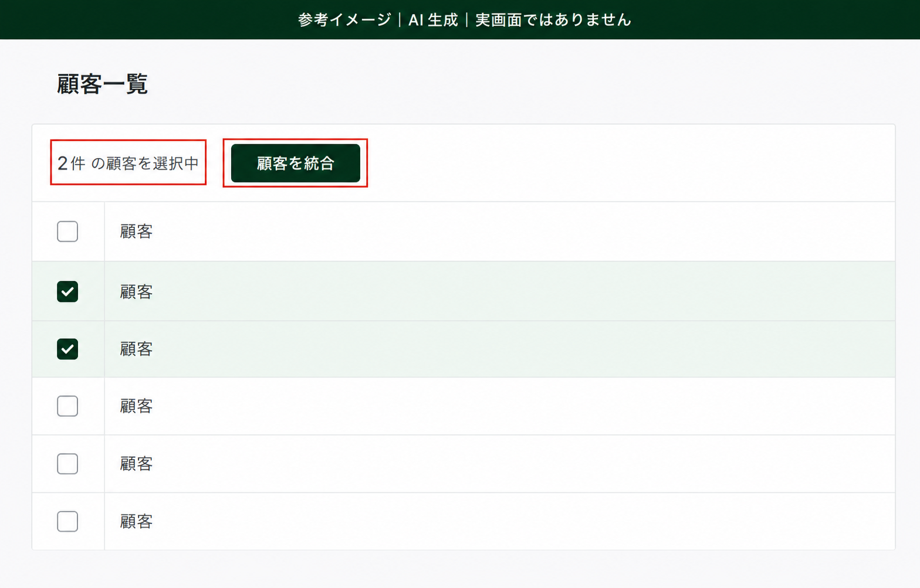Click the 2件の顧客を選択中 status text
The width and height of the screenshot is (920, 588).
128,163
